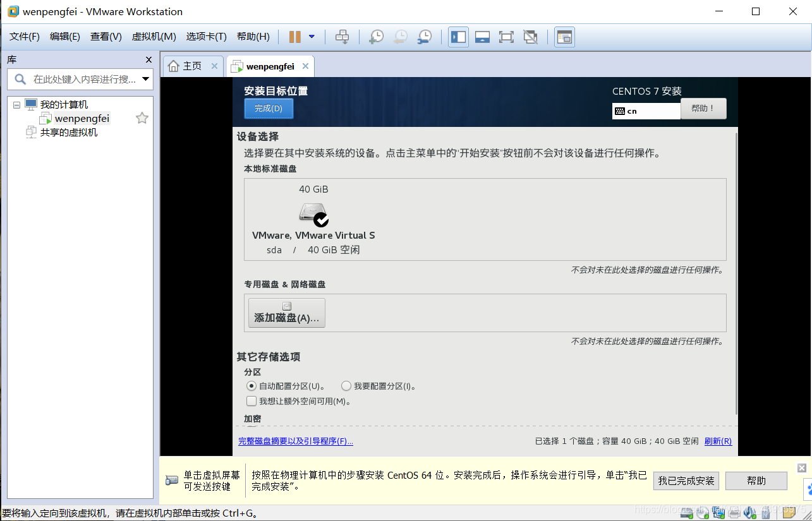Screen dimensions: 812x521
Task: Click the Unity mode toolbar icon
Action: click(531, 37)
